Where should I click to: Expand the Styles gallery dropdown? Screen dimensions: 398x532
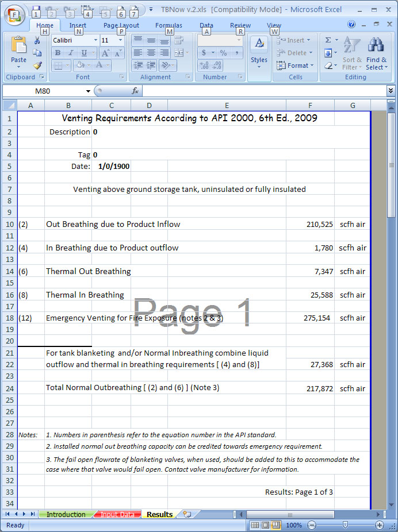tap(259, 67)
